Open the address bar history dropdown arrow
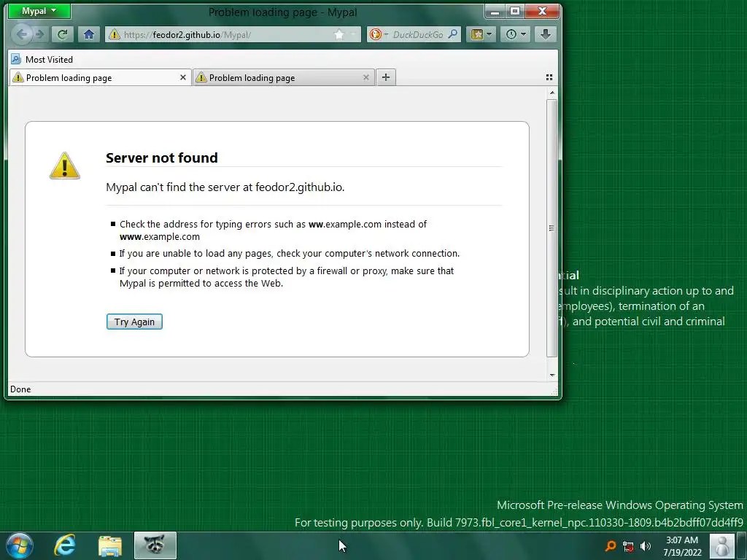 (x=354, y=34)
